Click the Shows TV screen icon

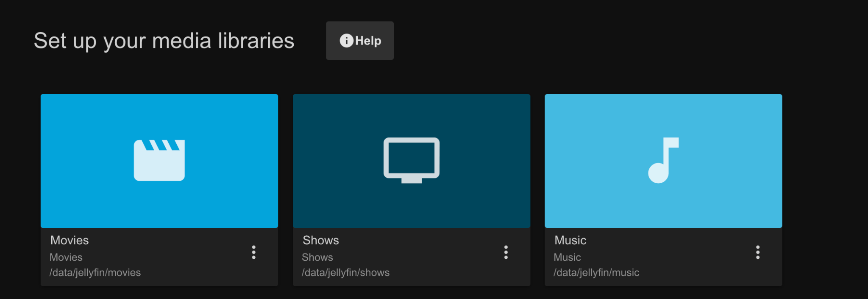coord(411,160)
